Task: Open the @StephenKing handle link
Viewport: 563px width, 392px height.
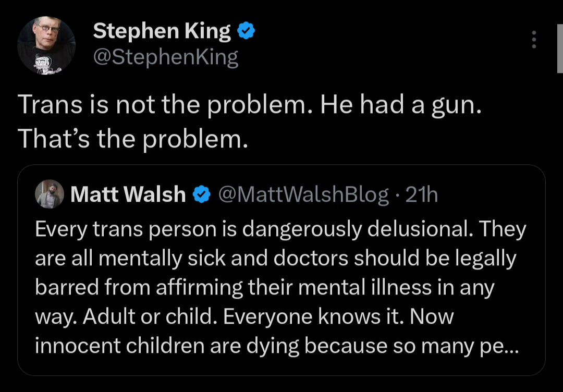Action: point(166,57)
